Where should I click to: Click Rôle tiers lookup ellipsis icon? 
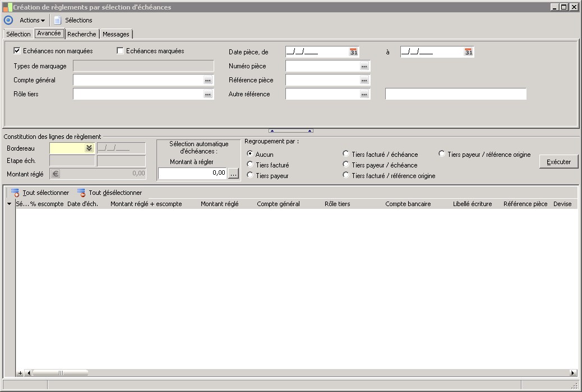pos(207,95)
